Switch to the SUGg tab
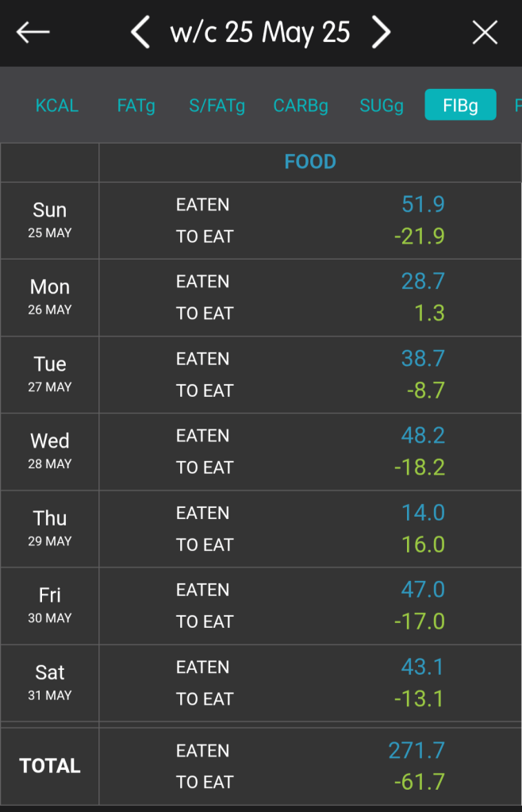The width and height of the screenshot is (522, 812). point(382,106)
